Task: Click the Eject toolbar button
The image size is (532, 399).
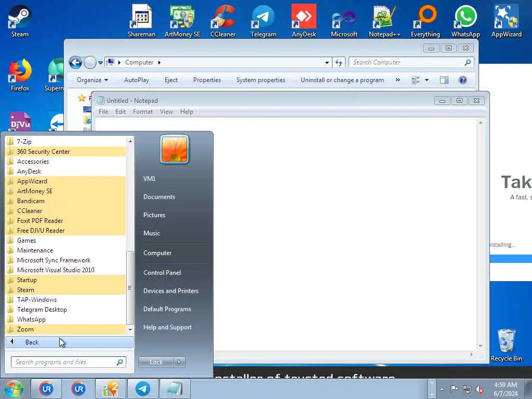Action: [x=171, y=80]
